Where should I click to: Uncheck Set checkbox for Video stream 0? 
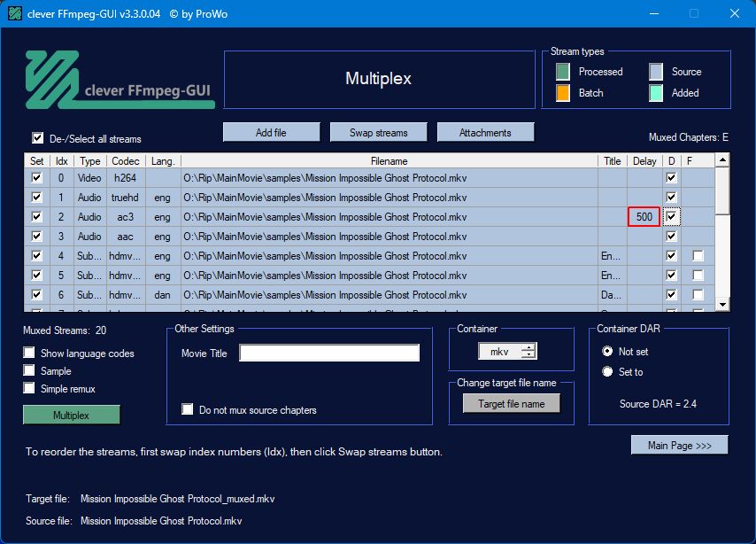tap(36, 177)
